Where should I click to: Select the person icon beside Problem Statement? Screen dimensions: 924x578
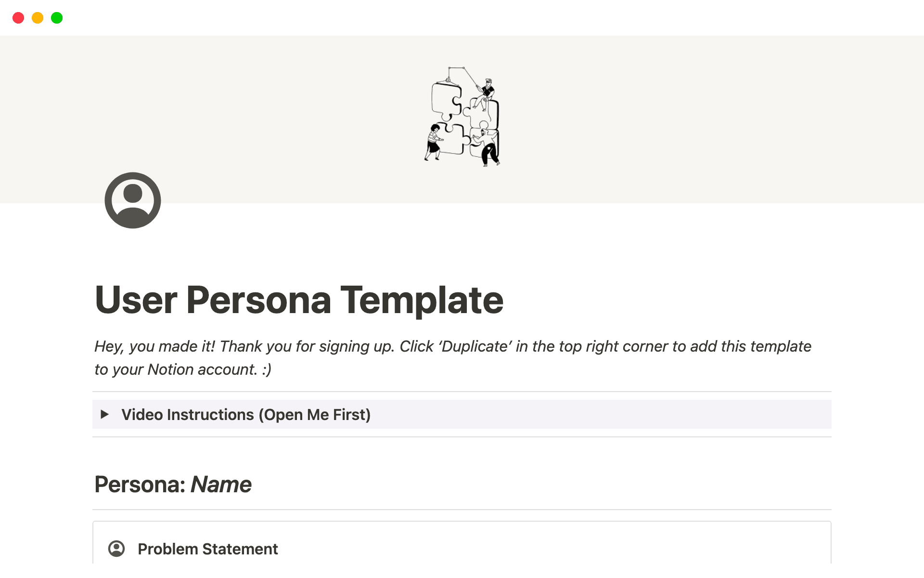pos(117,549)
